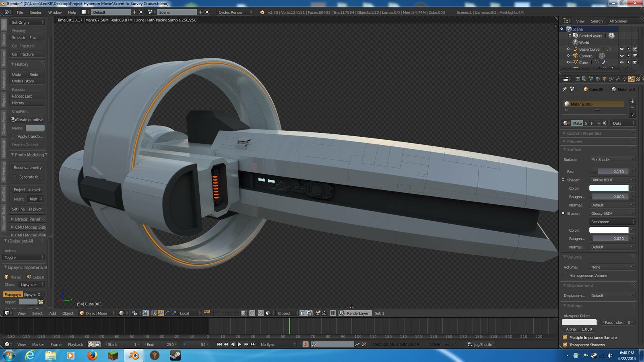644x362 pixels.
Task: Enable the Multiple Importance Sample checkbox
Action: pos(565,337)
